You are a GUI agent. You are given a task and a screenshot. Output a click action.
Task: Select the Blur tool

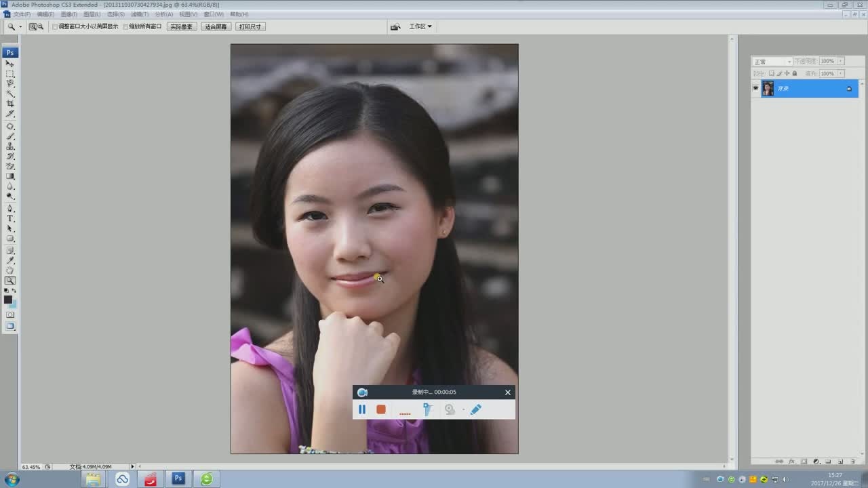click(x=10, y=186)
